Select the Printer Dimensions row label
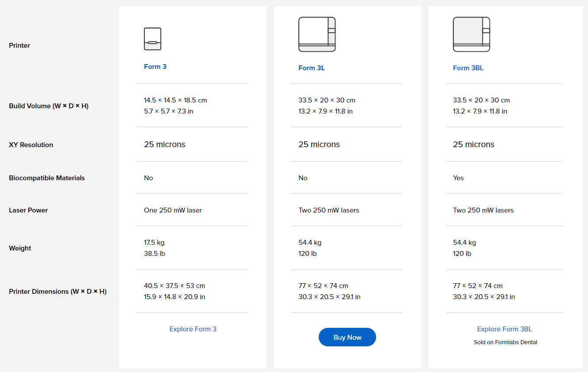This screenshot has width=588, height=372. click(57, 292)
